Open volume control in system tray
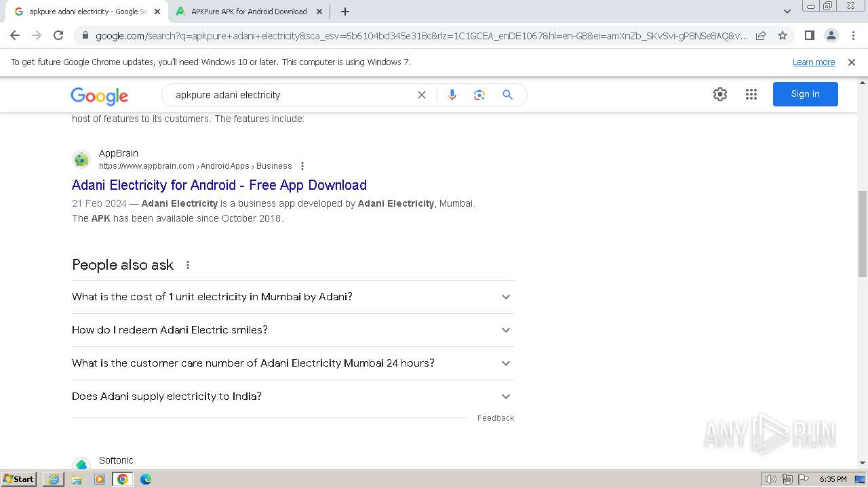This screenshot has height=488, width=868. coord(771,479)
